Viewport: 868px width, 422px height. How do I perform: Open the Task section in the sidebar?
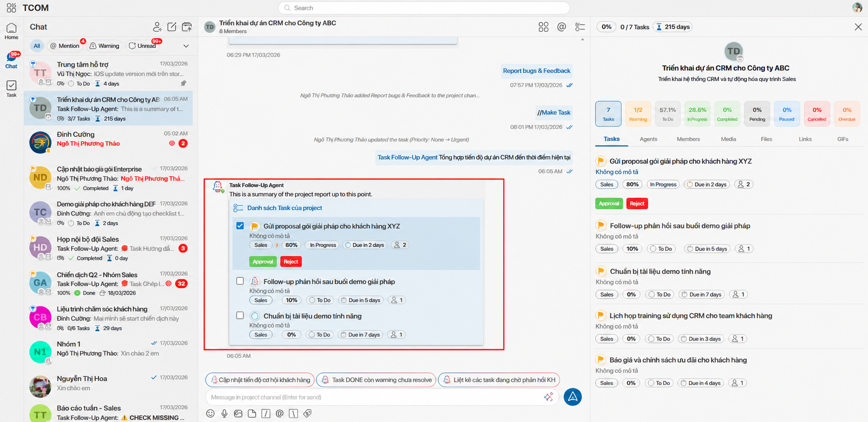[11, 89]
